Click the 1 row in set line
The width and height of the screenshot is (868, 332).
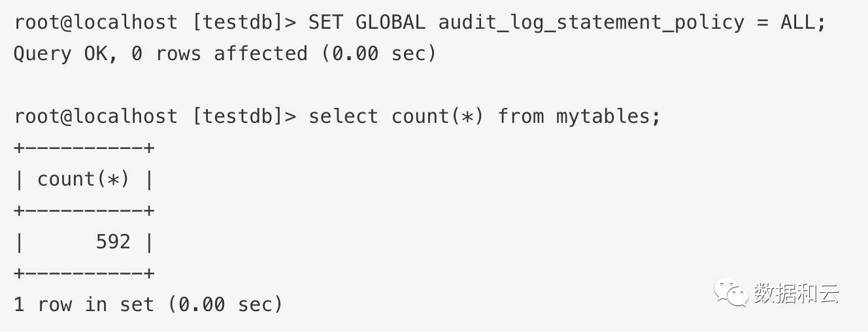coord(148,305)
